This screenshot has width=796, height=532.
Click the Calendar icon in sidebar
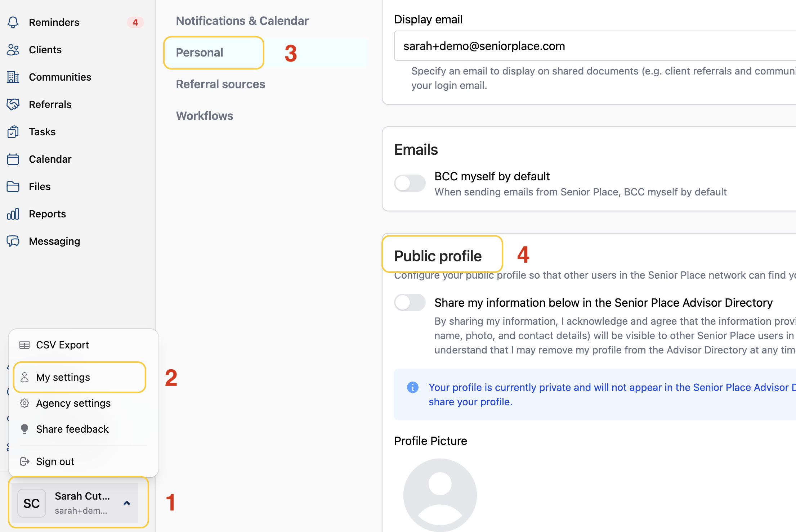click(13, 159)
